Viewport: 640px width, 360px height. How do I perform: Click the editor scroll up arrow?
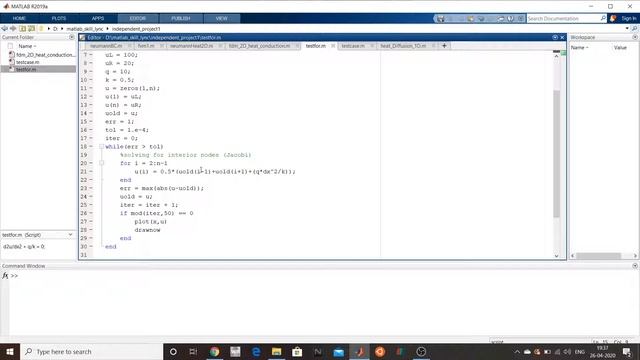[556, 56]
